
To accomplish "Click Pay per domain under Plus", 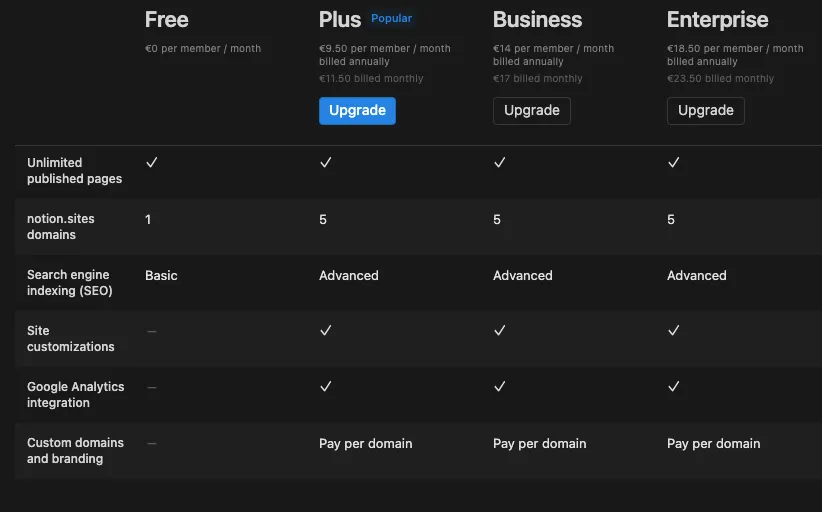I will pos(365,444).
